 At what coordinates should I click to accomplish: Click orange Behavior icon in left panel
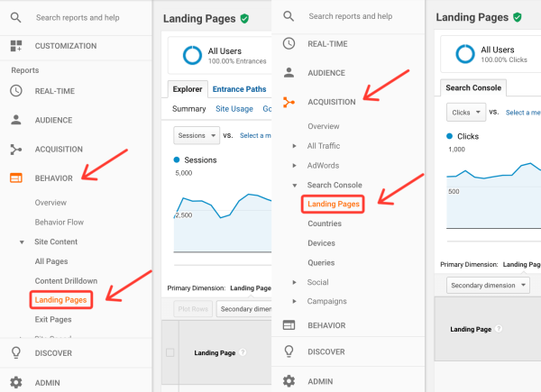(16, 178)
